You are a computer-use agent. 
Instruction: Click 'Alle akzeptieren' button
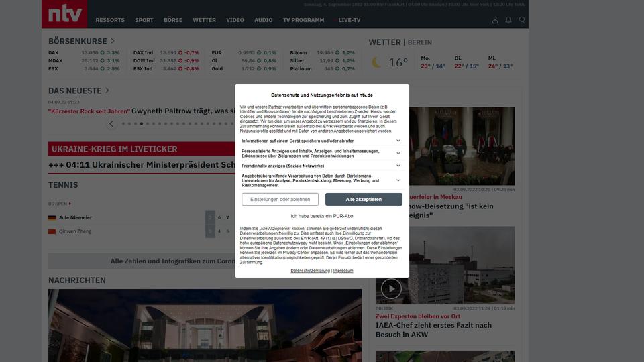tap(364, 200)
